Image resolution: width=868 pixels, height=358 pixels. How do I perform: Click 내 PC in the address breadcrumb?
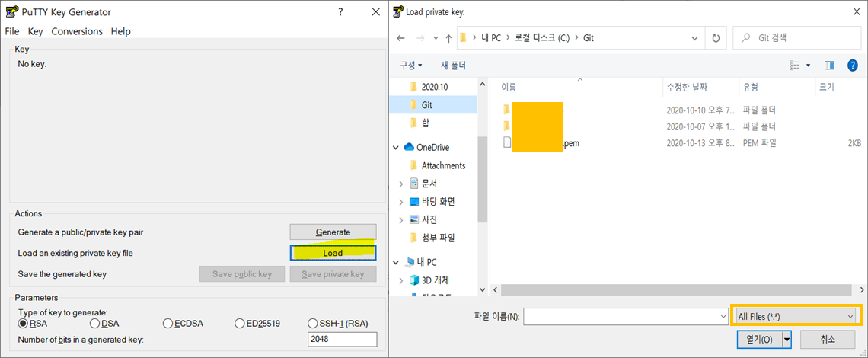491,38
